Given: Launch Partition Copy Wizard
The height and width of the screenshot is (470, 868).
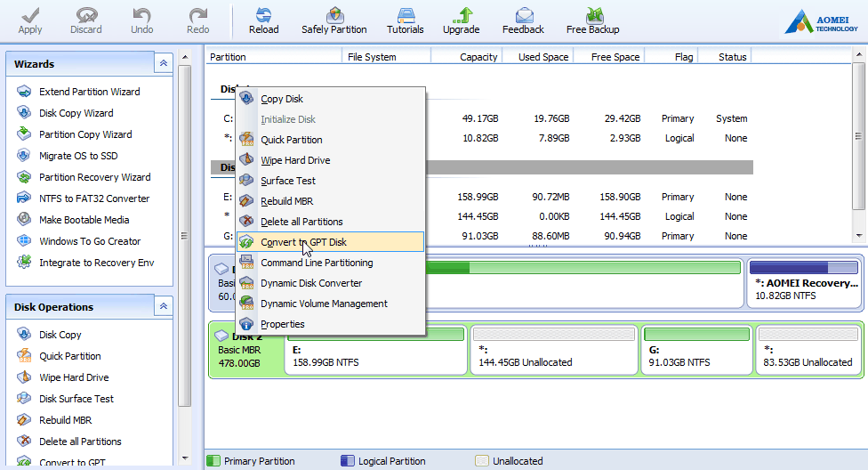Looking at the screenshot, I should pyautogui.click(x=85, y=134).
